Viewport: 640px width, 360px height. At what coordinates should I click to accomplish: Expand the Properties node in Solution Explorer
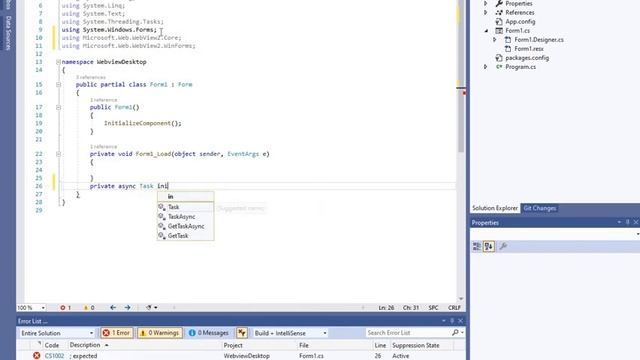coord(486,3)
